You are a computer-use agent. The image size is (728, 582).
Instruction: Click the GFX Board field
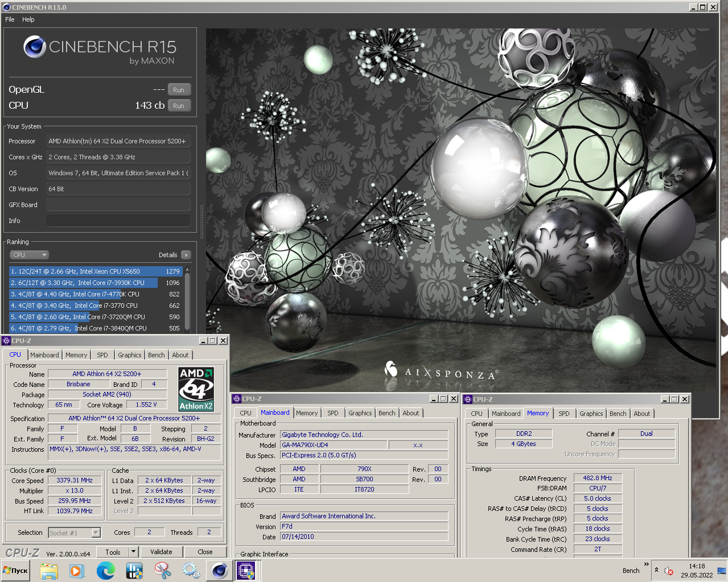click(118, 205)
